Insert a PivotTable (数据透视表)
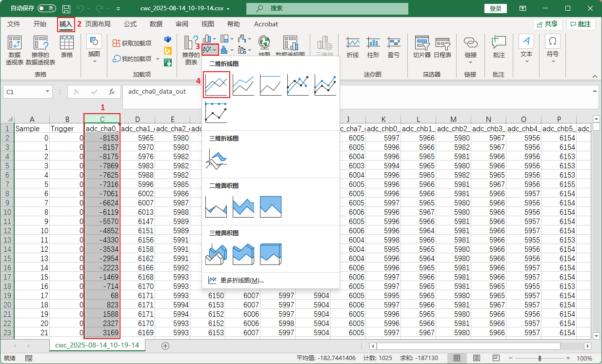This screenshot has height=364, width=602. pos(15,50)
